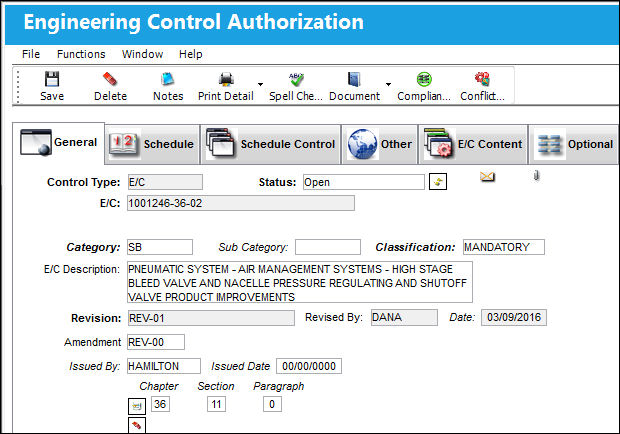
Task: Click the Paragraph field showing 0
Action: (272, 404)
